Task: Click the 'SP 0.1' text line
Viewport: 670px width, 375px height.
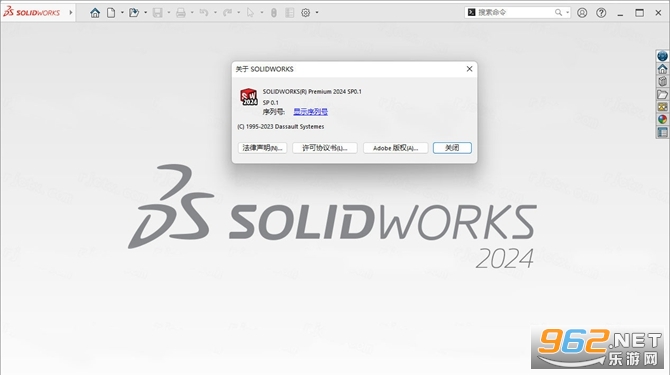Action: point(270,103)
